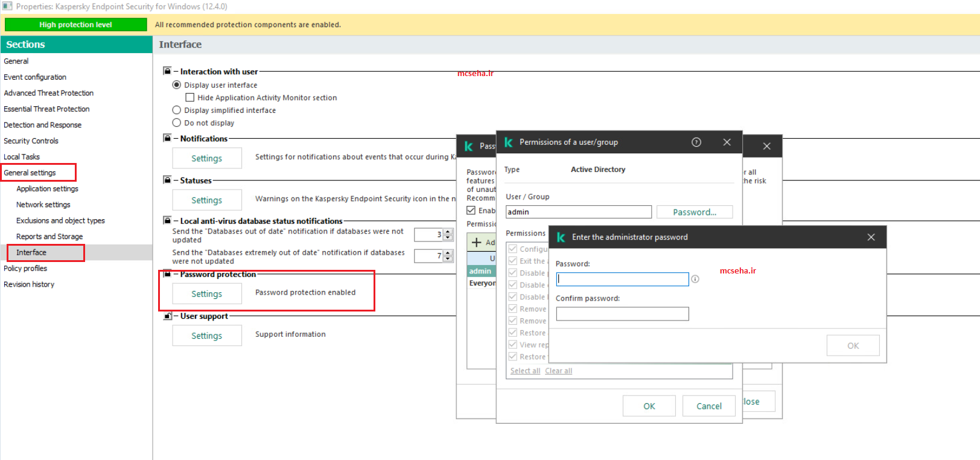Open help in Permissions of a user/group dialog
The width and height of the screenshot is (980, 460).
pos(696,142)
